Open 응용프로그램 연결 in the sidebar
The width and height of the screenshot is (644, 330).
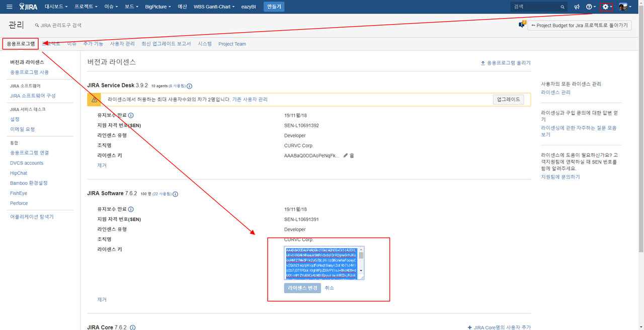30,153
